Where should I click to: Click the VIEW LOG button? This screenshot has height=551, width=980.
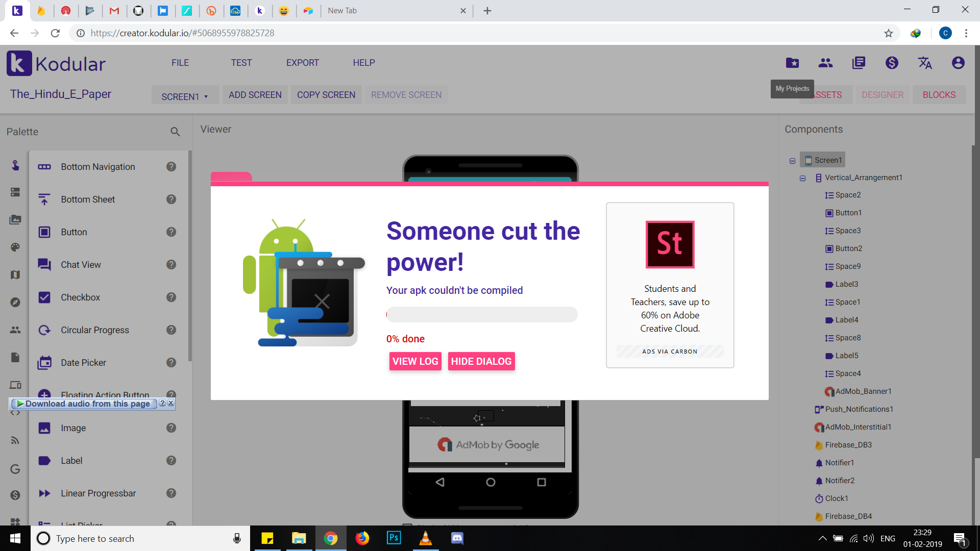[x=415, y=361]
